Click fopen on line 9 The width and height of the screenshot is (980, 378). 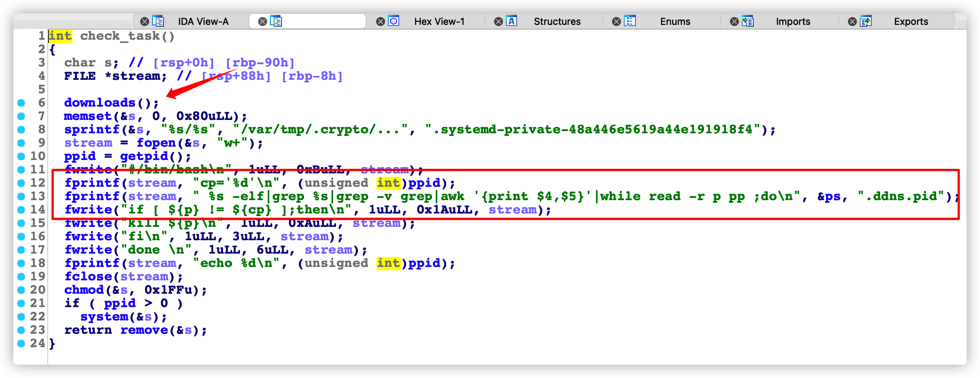pos(156,143)
